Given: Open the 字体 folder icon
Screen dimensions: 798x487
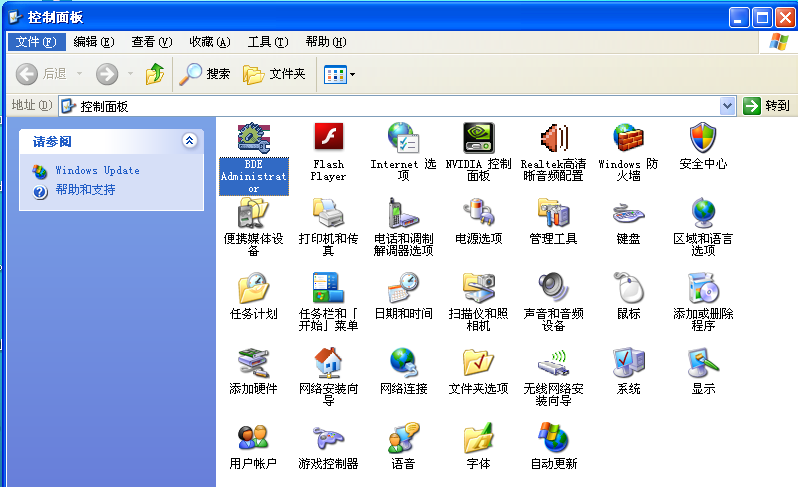Looking at the screenshot, I should click(x=478, y=438).
